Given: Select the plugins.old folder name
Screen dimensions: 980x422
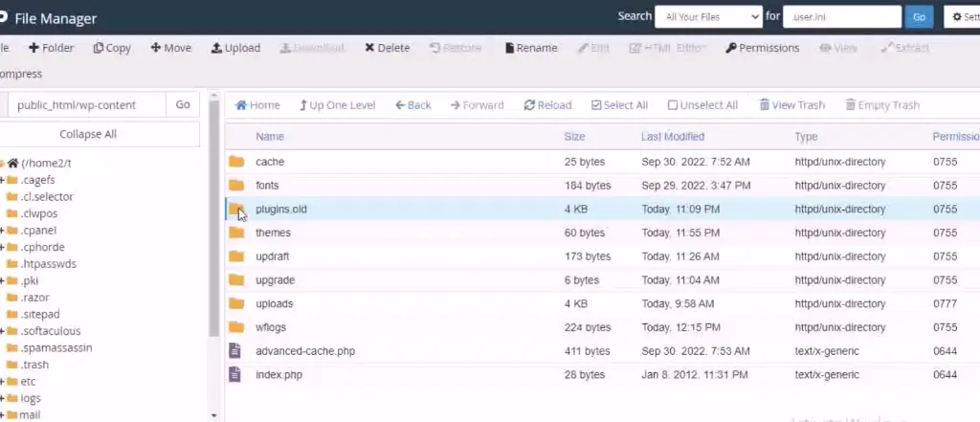Looking at the screenshot, I should [281, 209].
